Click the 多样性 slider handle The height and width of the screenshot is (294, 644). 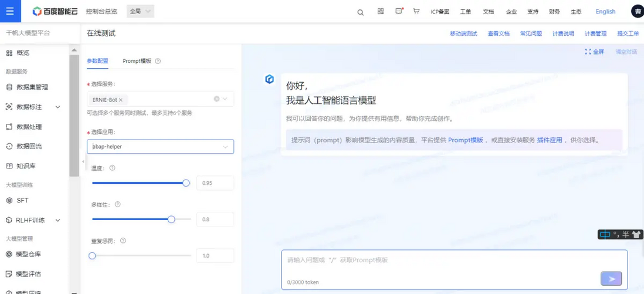(171, 219)
